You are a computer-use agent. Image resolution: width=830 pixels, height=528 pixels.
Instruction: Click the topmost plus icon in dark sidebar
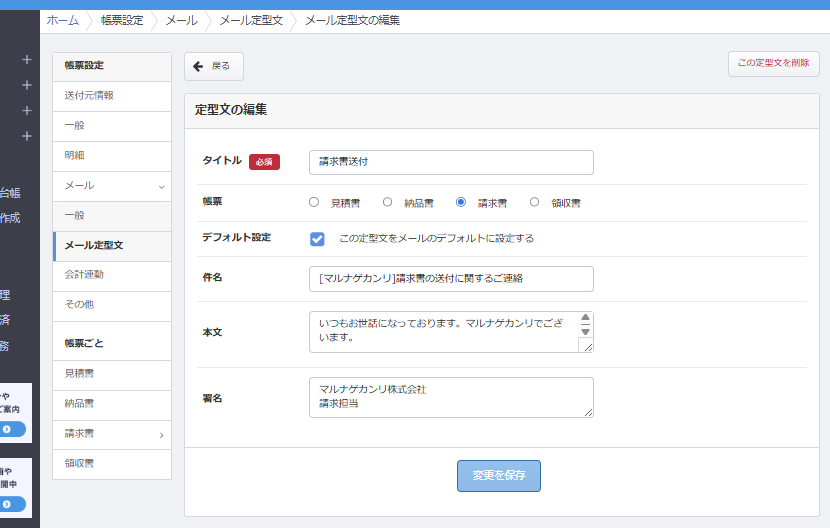pos(27,60)
